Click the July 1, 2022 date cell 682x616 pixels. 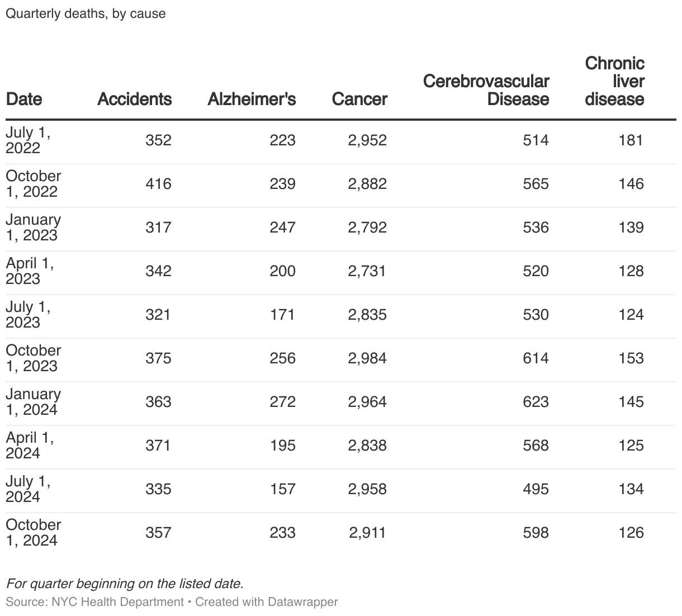point(28,140)
